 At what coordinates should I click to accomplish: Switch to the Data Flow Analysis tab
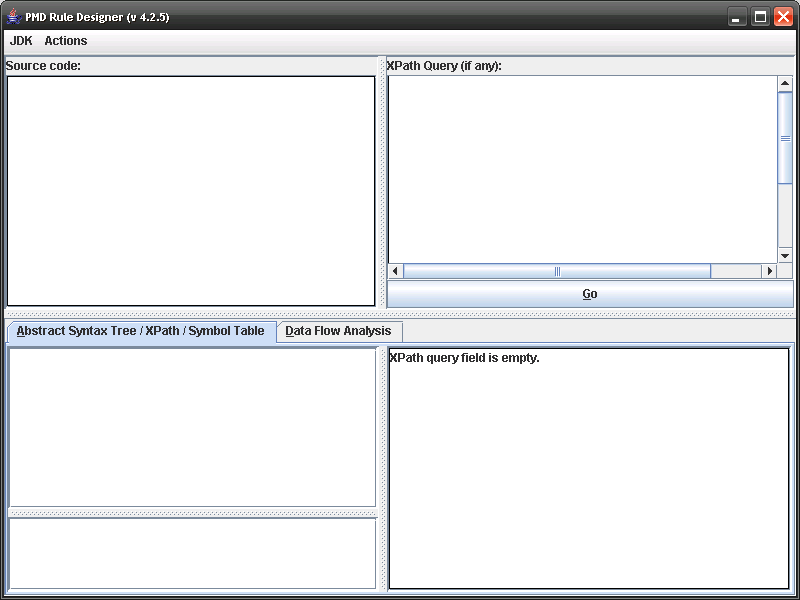coord(337,331)
